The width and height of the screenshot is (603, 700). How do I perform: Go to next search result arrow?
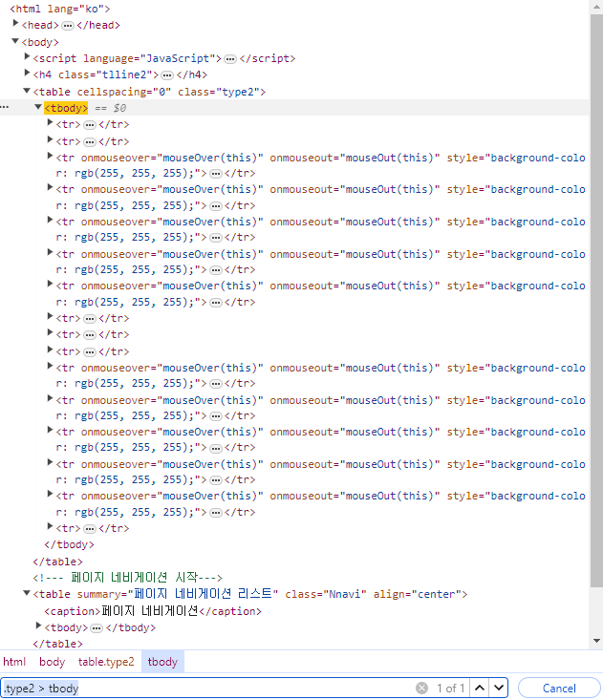(x=499, y=688)
